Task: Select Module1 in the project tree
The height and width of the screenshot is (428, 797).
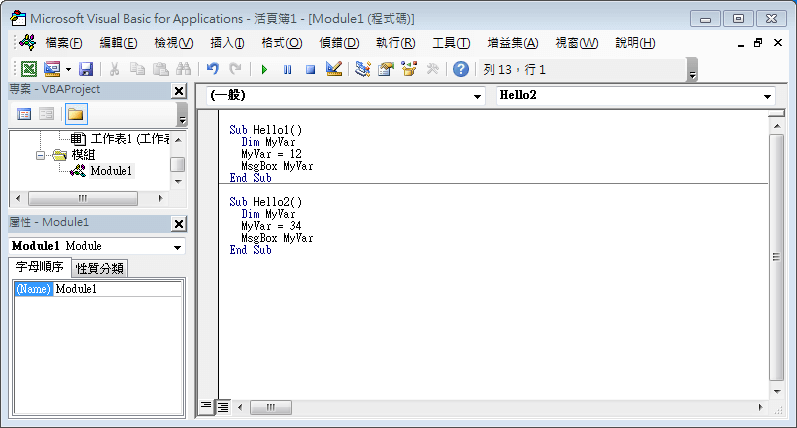Action: pos(110,171)
